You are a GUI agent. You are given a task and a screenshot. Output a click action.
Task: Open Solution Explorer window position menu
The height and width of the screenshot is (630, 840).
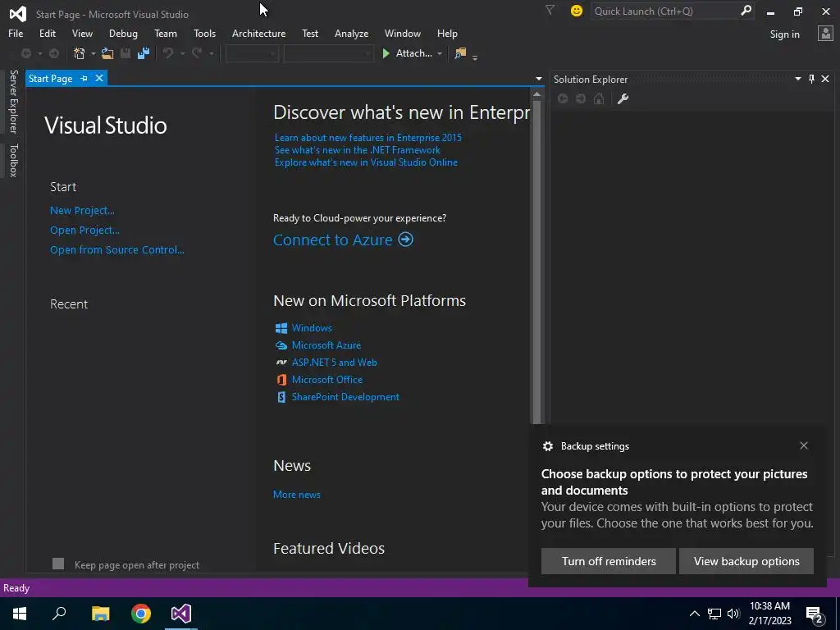tap(797, 79)
